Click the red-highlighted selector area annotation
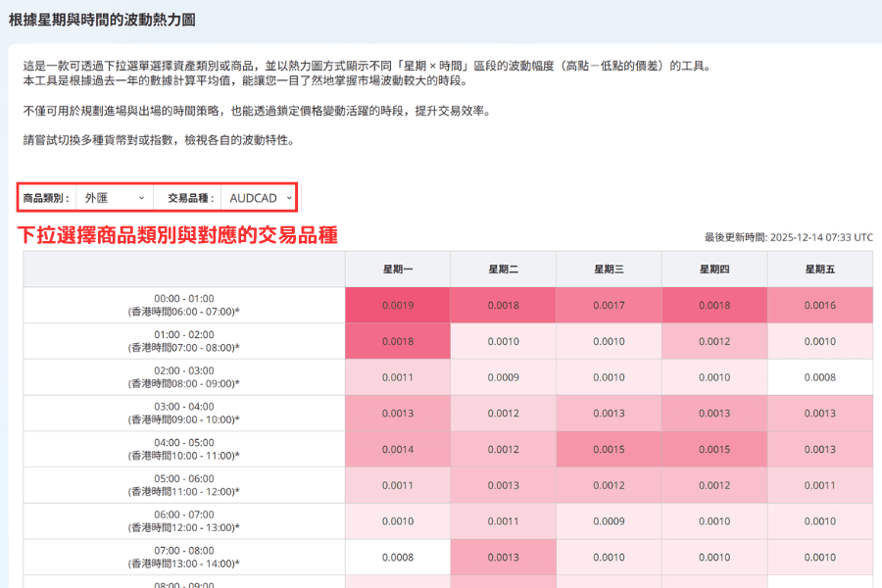This screenshot has height=588, width=882. coord(157,197)
